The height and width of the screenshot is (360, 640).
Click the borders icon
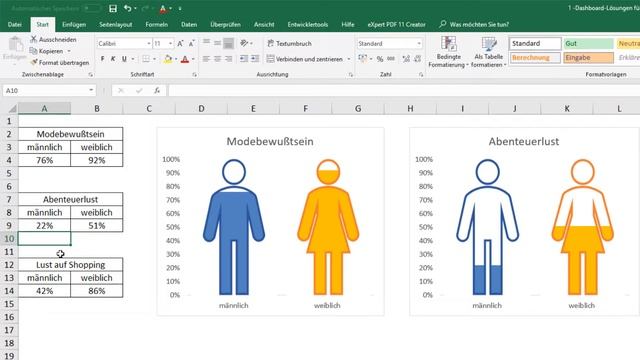146,59
